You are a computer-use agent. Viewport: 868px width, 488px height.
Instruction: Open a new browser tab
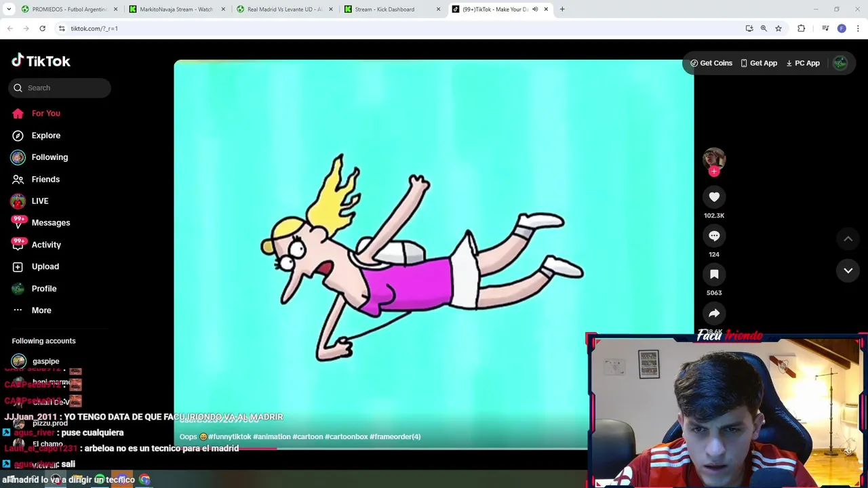pos(562,9)
